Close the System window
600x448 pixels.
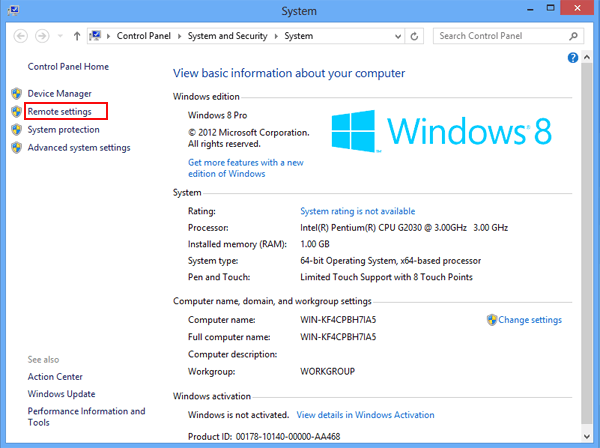tap(577, 8)
